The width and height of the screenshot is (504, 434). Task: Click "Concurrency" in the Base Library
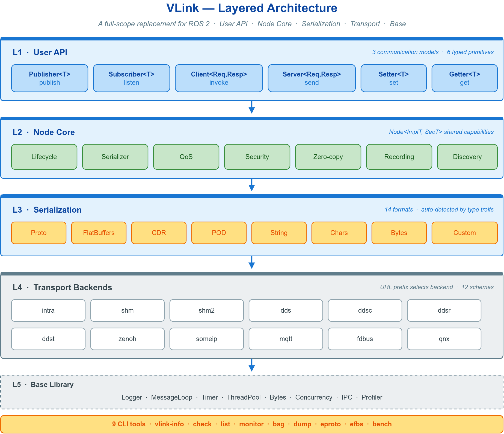pyautogui.click(x=314, y=397)
